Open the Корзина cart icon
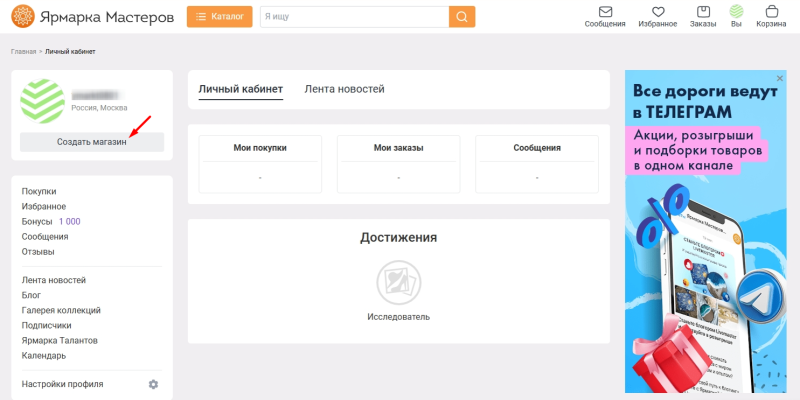 tap(771, 12)
